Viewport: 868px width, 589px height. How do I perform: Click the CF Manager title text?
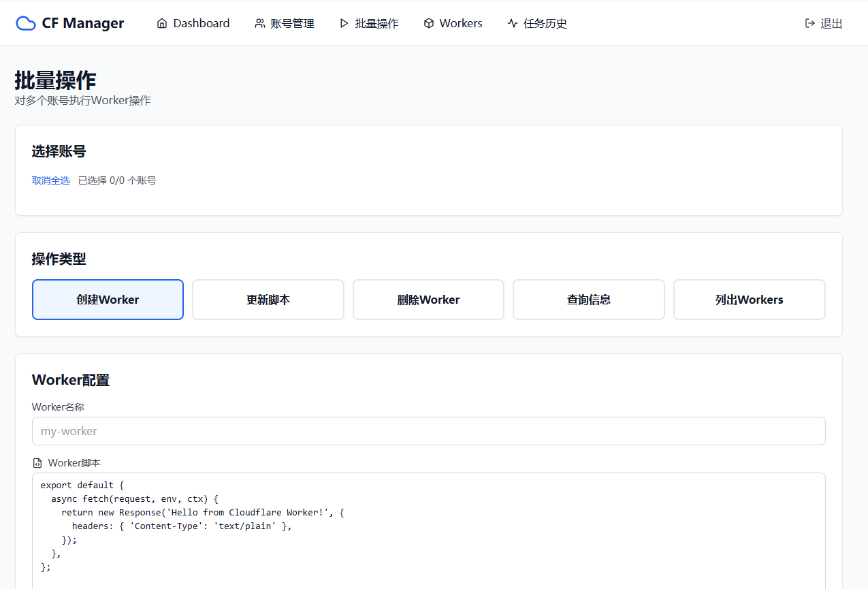[x=83, y=23]
